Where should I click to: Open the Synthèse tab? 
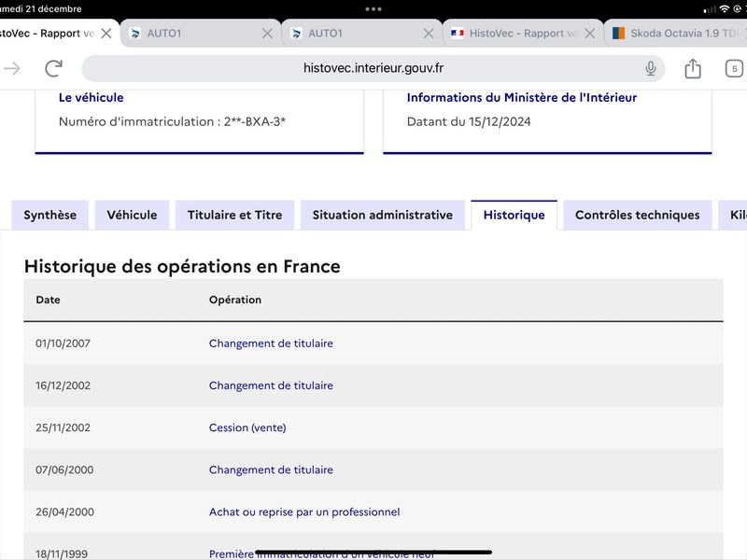[x=50, y=216]
